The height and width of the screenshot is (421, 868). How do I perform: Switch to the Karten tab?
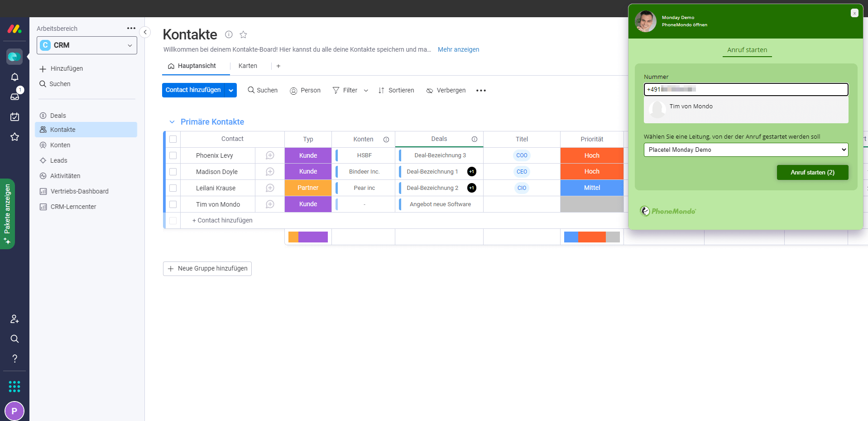248,66
